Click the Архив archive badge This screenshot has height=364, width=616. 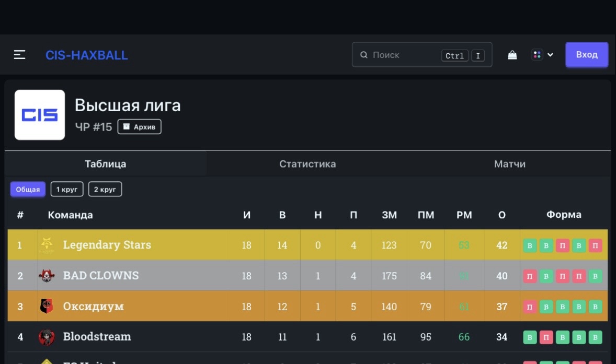(x=139, y=127)
